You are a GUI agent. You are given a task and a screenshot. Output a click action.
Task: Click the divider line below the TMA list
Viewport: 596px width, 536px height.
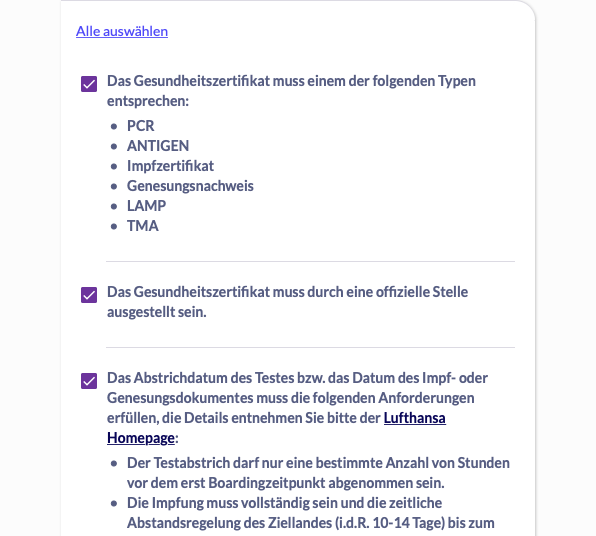(x=311, y=262)
